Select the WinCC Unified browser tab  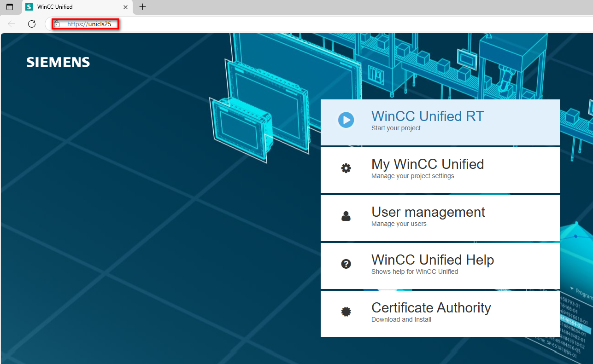tap(69, 7)
